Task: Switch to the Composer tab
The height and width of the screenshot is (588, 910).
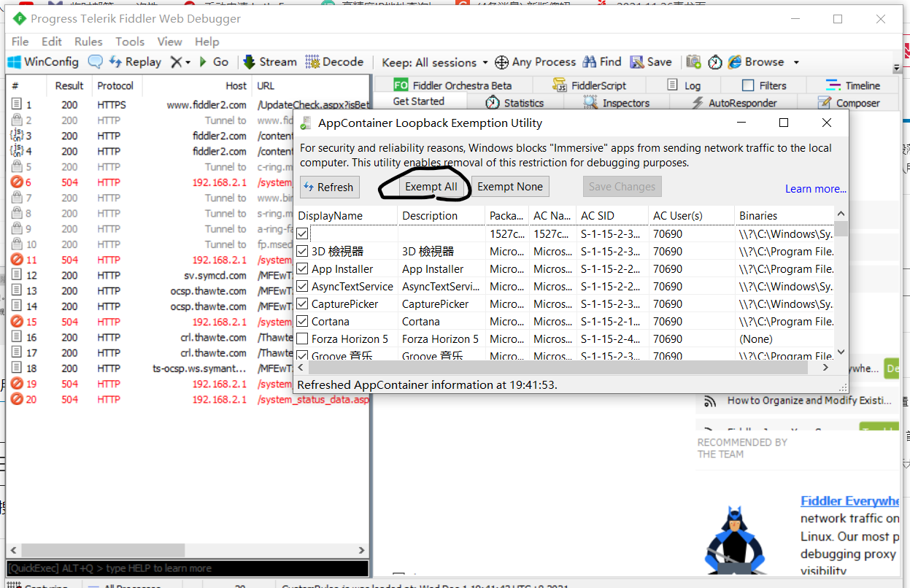Action: [x=849, y=103]
